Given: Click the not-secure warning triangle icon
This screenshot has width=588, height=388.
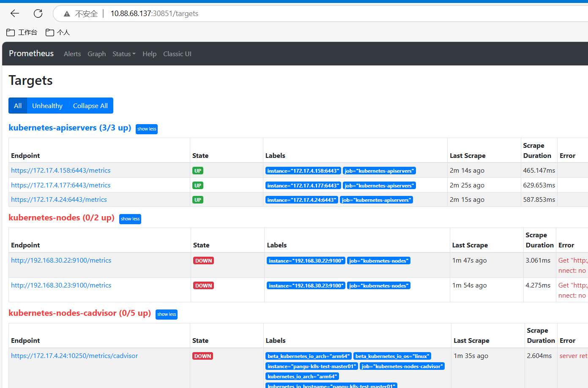Looking at the screenshot, I should [x=67, y=14].
